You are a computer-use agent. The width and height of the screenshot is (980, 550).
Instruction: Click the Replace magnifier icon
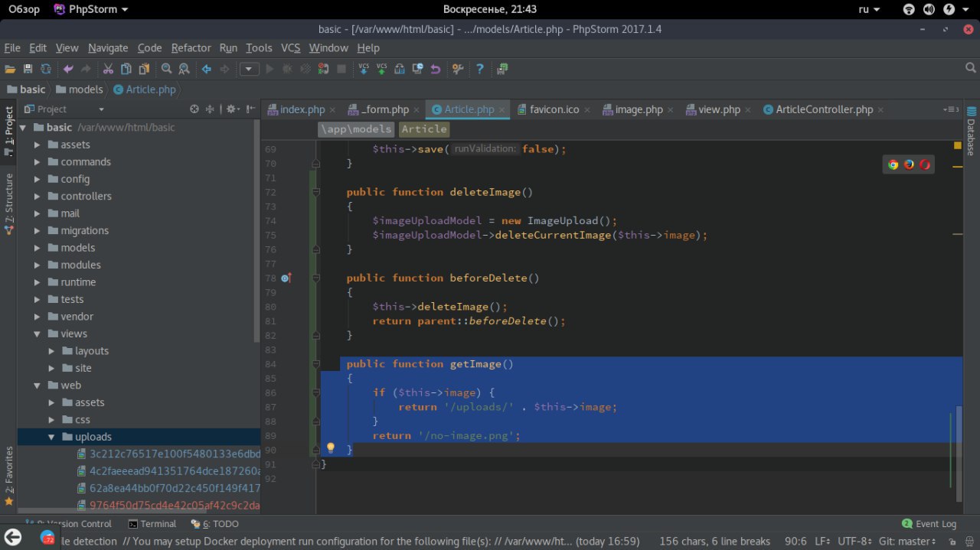point(185,69)
